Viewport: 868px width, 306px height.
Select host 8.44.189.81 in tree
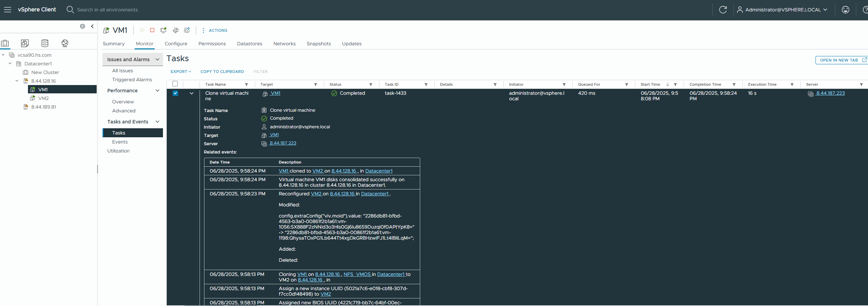(44, 107)
